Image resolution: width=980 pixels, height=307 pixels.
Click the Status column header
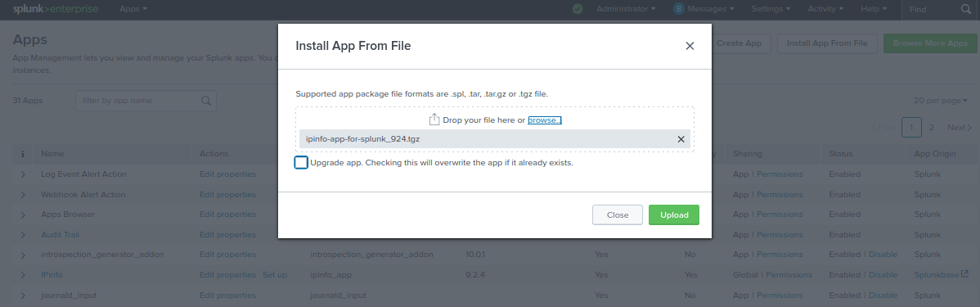[x=841, y=154]
